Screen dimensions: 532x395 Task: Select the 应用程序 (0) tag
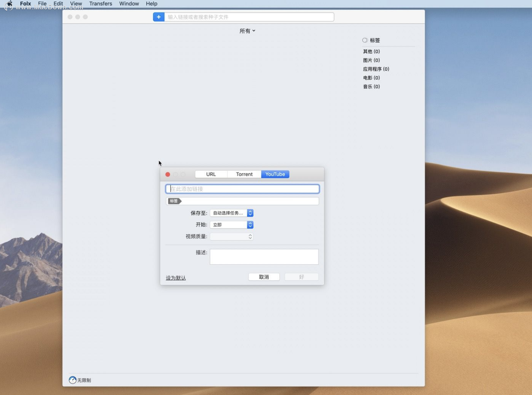376,69
